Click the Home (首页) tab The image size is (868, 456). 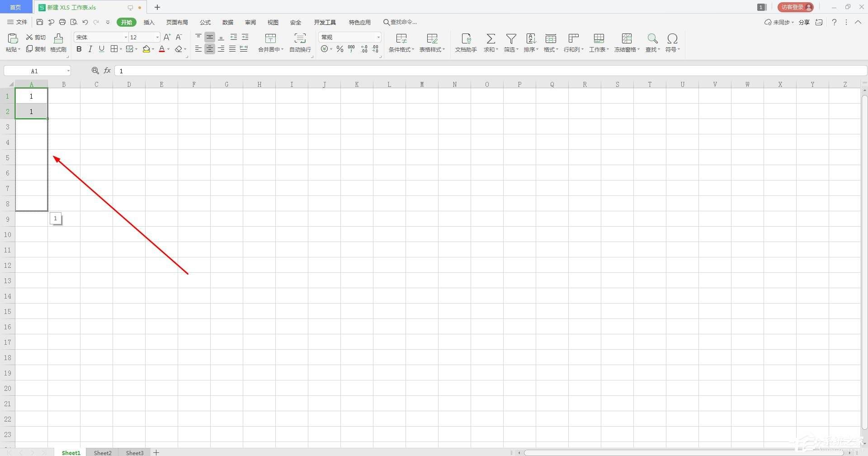tap(16, 7)
